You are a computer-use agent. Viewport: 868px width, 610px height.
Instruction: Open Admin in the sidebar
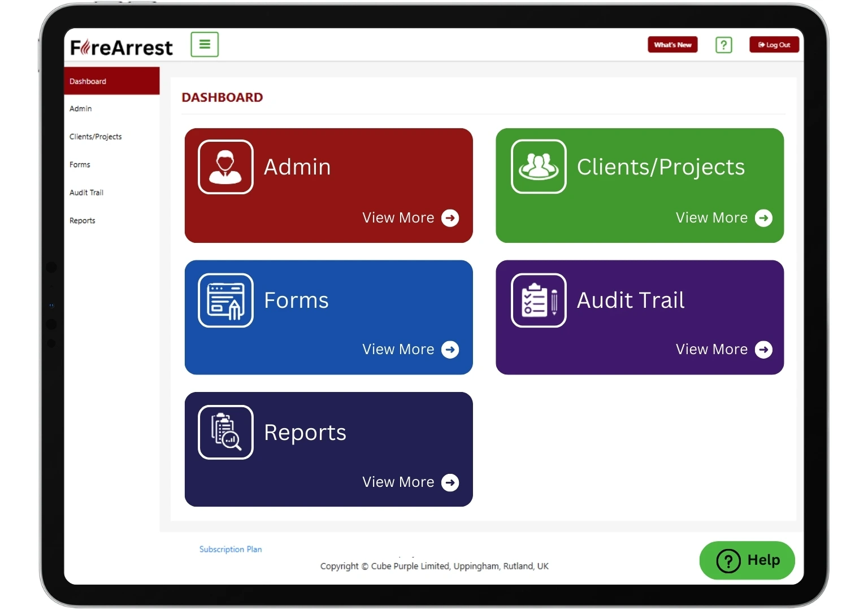click(80, 108)
